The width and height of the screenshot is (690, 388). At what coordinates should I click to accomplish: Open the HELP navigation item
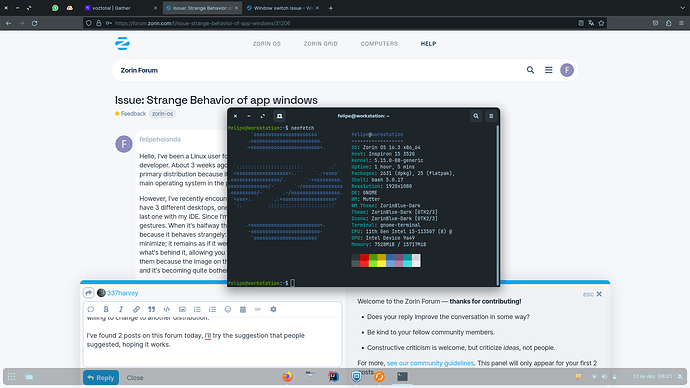pyautogui.click(x=428, y=44)
